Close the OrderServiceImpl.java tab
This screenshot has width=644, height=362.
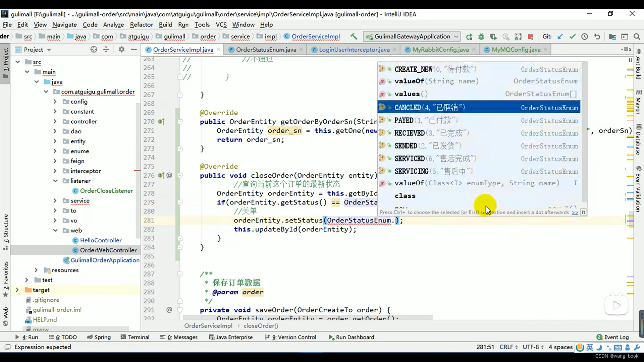(x=218, y=50)
